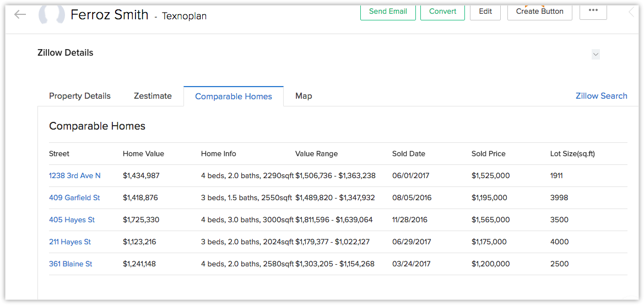The height and width of the screenshot is (305, 644).
Task: Click the sold date 03/24/2017
Action: pos(412,264)
